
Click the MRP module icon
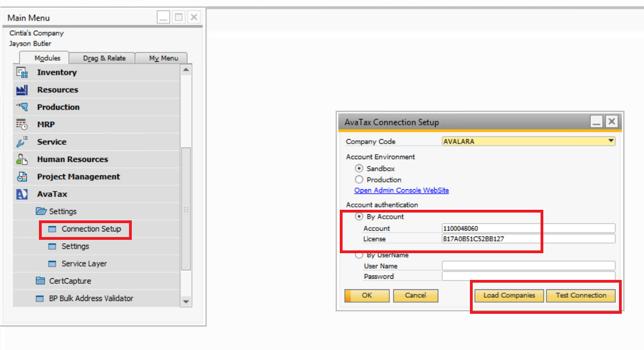[x=22, y=125]
